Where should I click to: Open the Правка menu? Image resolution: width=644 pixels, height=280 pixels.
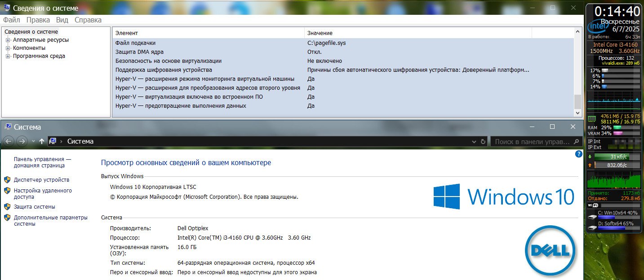coord(38,20)
